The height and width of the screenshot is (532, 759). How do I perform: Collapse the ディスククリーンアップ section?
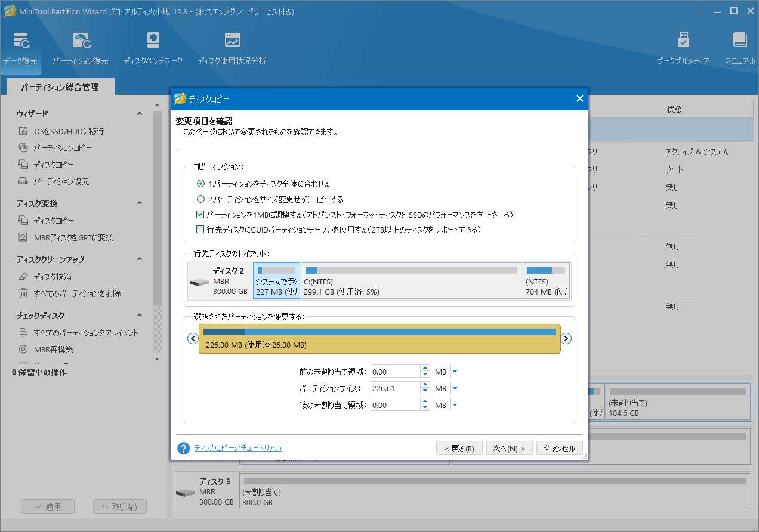140,259
